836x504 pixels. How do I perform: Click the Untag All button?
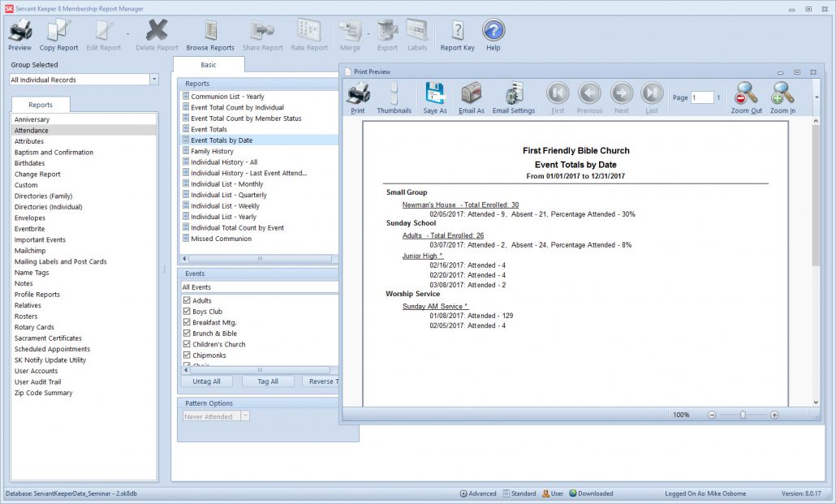click(x=206, y=381)
